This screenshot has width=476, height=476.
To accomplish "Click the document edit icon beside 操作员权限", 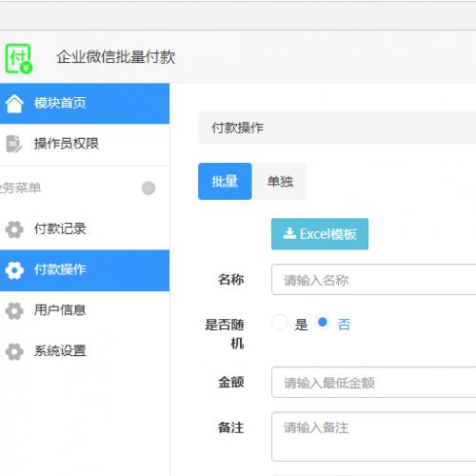I will coord(14,144).
